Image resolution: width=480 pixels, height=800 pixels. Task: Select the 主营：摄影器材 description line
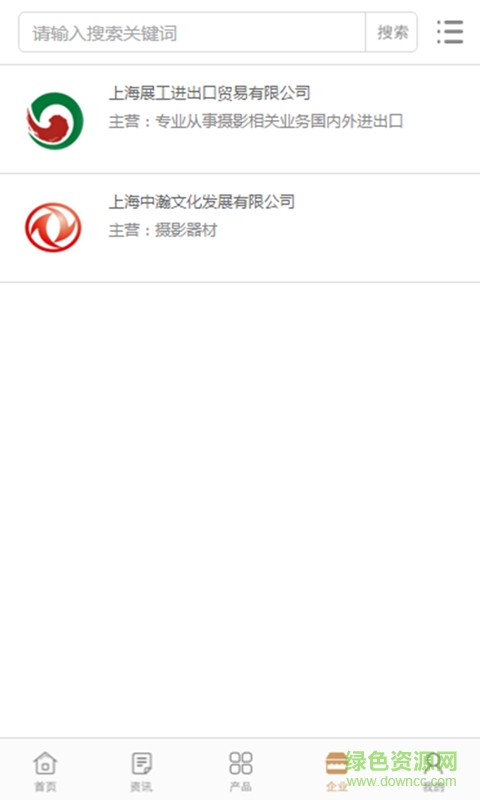click(163, 230)
